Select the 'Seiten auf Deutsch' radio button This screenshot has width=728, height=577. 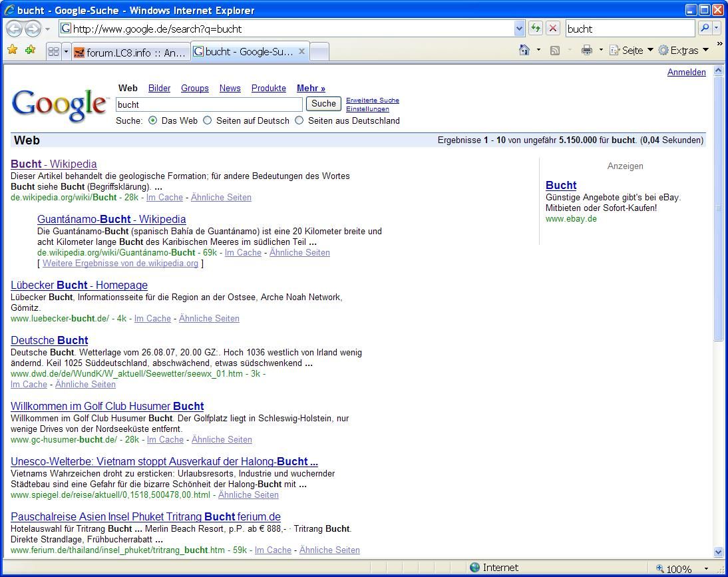pyautogui.click(x=208, y=120)
